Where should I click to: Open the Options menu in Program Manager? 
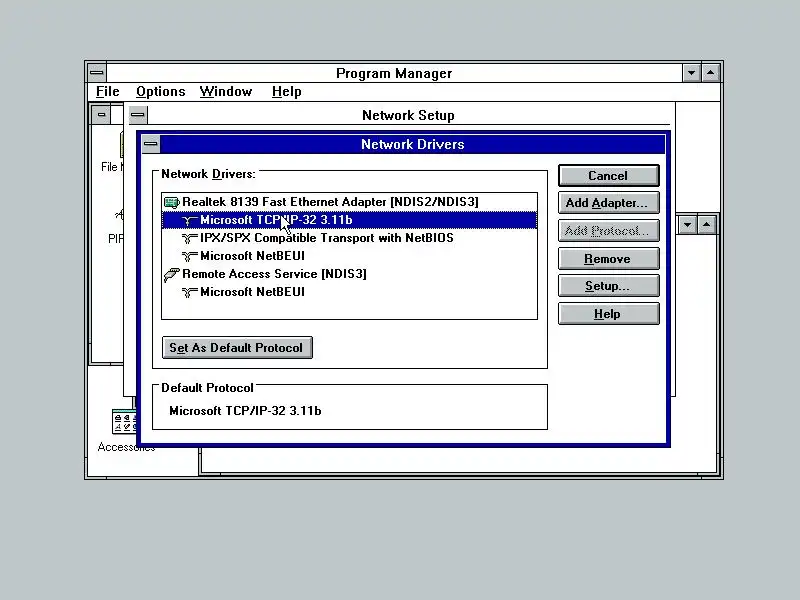[x=160, y=92]
